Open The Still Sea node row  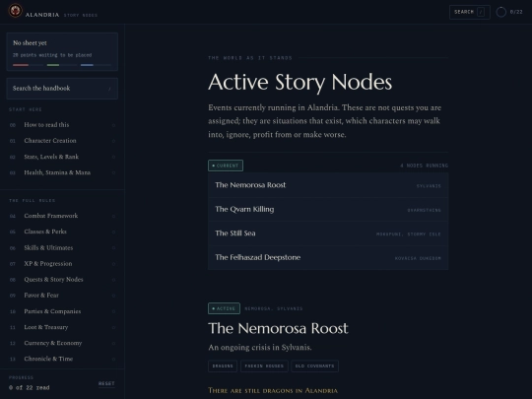tap(328, 233)
